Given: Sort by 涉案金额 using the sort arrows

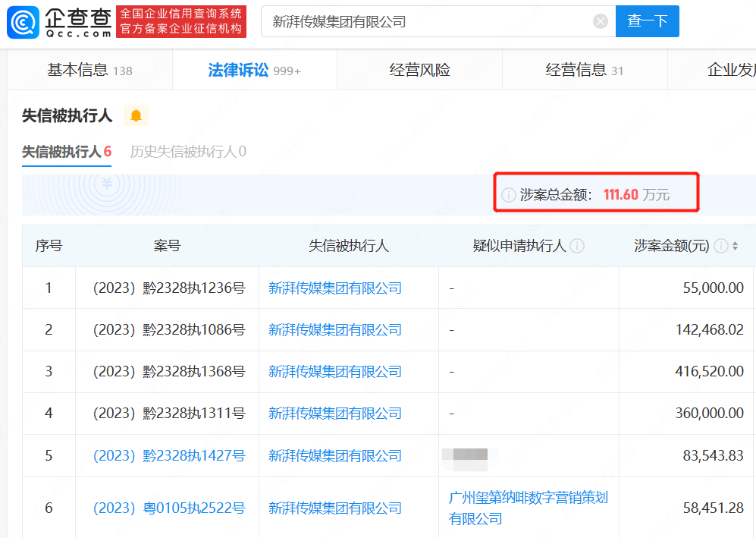Looking at the screenshot, I should click(x=735, y=246).
